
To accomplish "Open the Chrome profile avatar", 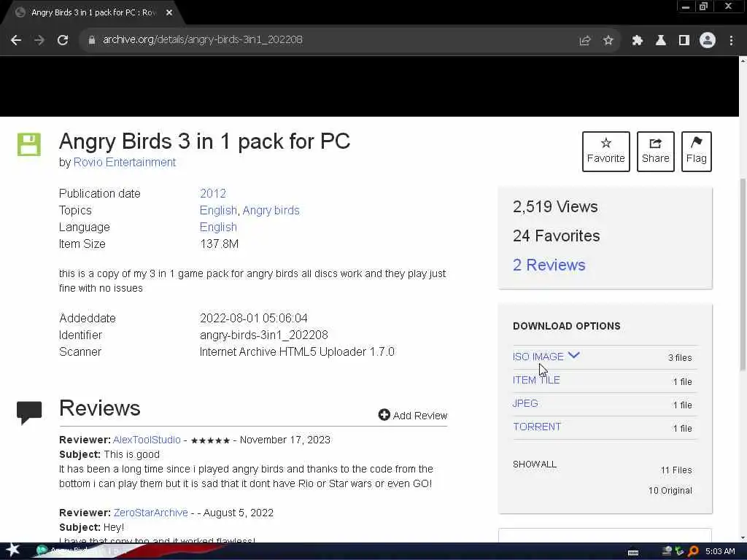I will pos(708,41).
